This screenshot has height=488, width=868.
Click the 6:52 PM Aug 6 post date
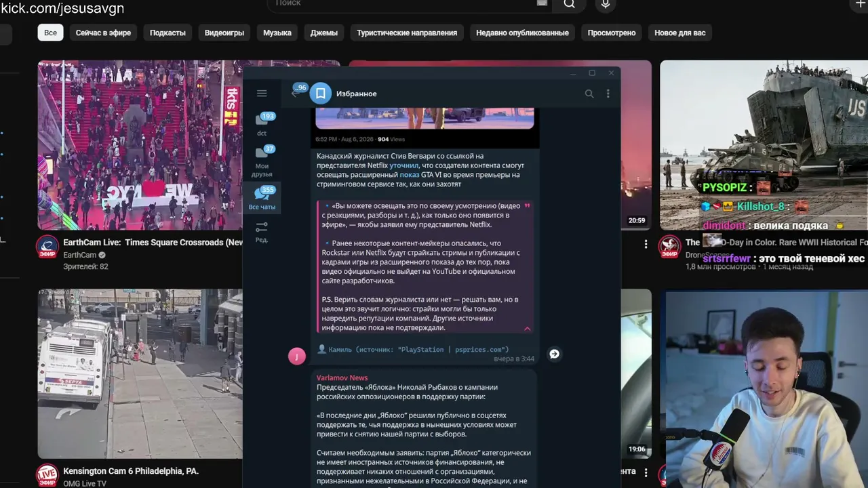(344, 139)
